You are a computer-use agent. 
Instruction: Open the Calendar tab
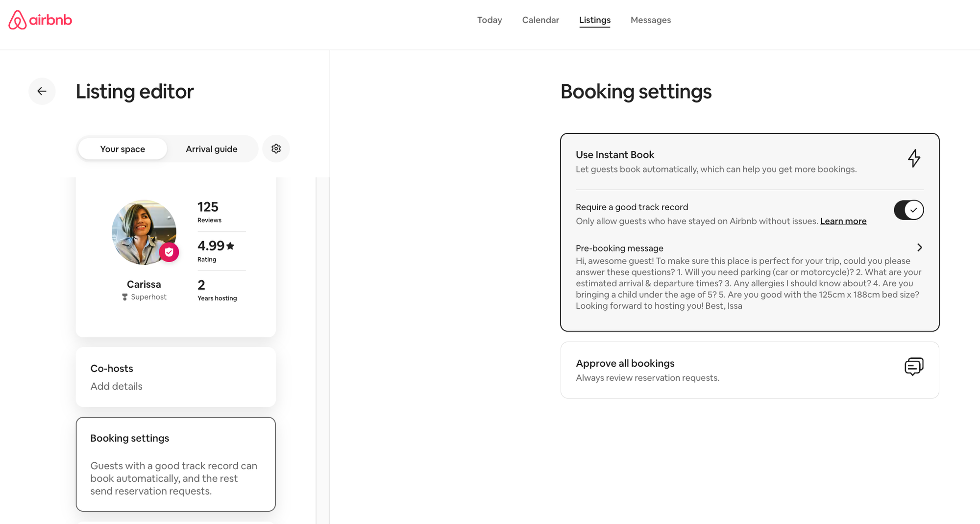[x=540, y=20]
